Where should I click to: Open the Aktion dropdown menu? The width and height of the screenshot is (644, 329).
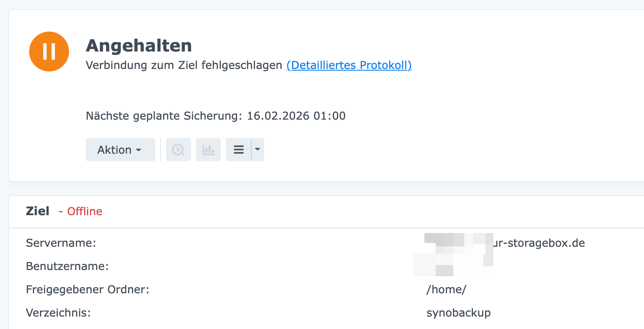[x=120, y=150]
